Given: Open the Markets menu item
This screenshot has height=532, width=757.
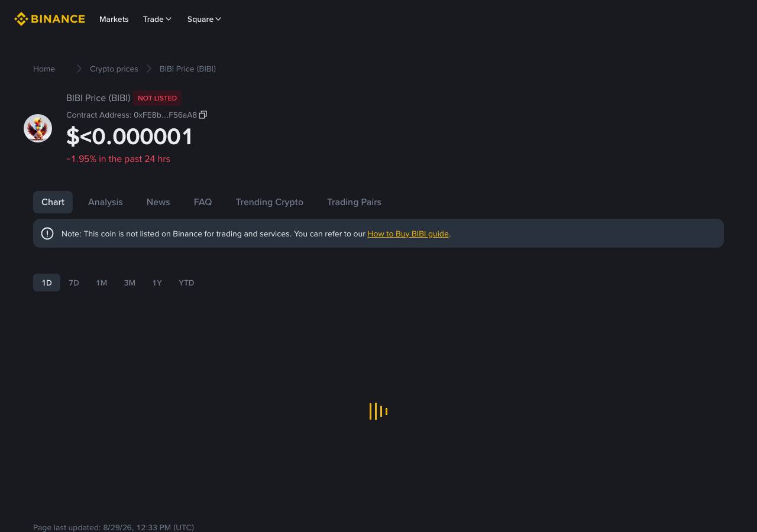Looking at the screenshot, I should pos(114,19).
